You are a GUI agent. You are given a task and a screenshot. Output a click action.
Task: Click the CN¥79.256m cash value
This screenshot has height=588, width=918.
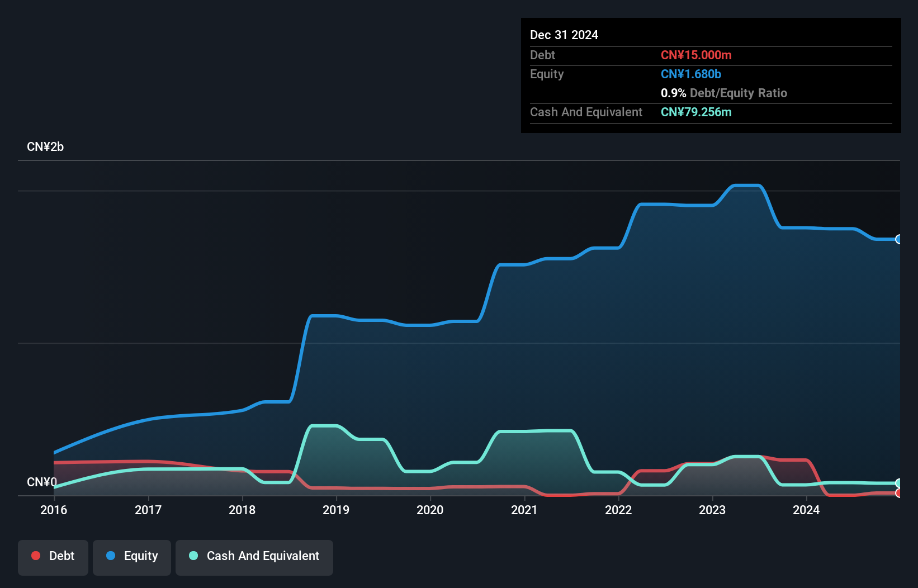696,112
